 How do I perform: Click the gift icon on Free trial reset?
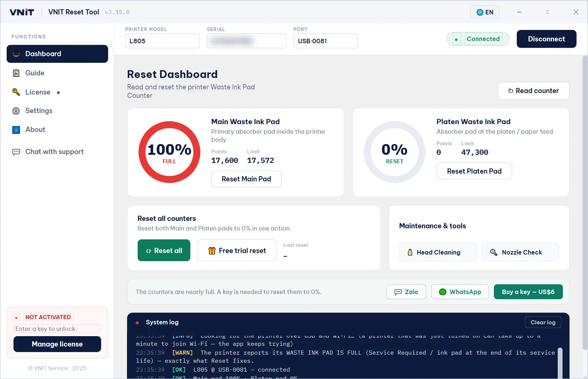pyautogui.click(x=212, y=251)
